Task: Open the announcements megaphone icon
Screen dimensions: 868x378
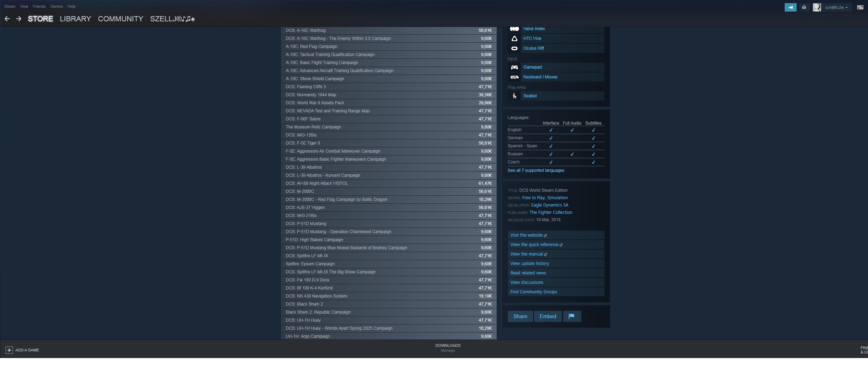Action: point(790,7)
